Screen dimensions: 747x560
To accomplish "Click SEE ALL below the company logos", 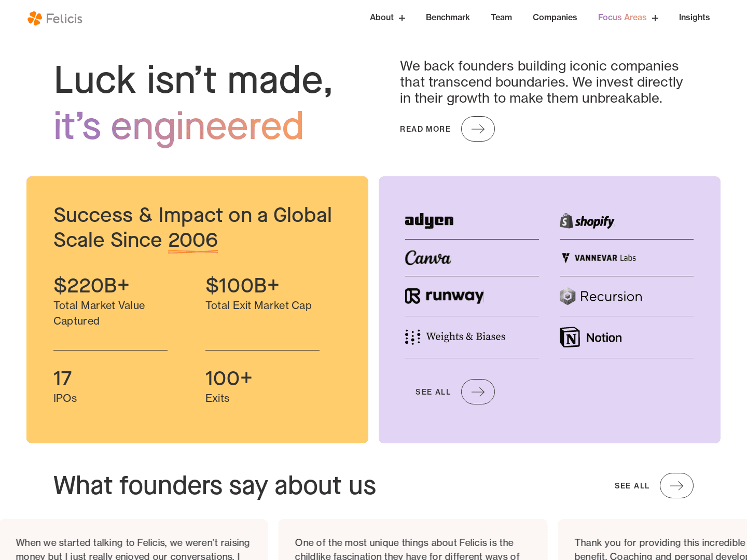I will (433, 391).
